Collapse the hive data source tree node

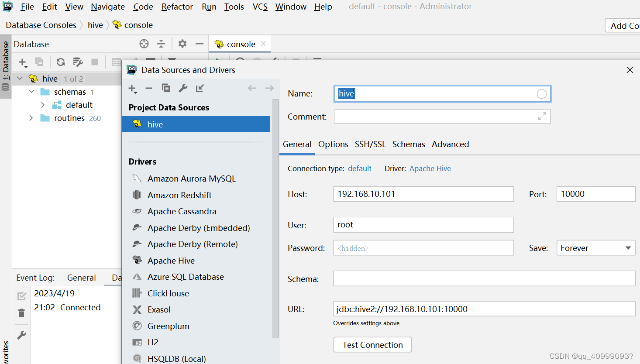pos(20,79)
